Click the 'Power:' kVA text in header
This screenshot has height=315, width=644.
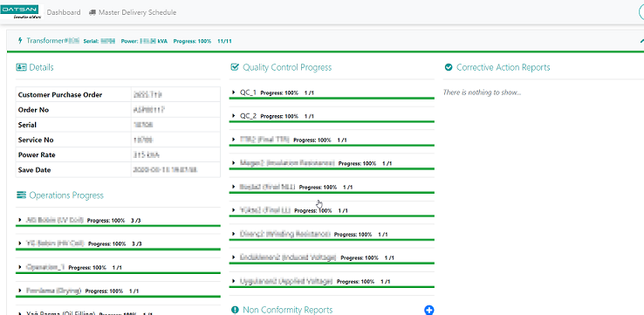click(x=144, y=41)
